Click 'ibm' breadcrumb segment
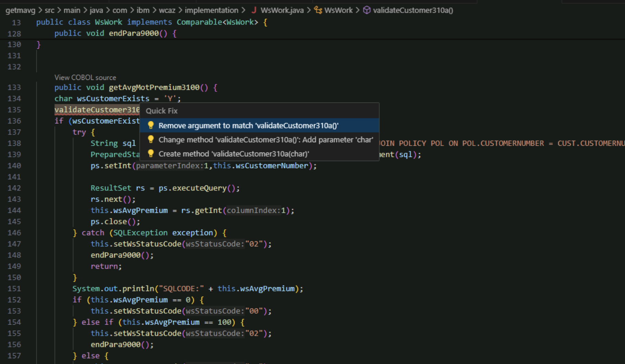625x364 pixels. (x=143, y=10)
